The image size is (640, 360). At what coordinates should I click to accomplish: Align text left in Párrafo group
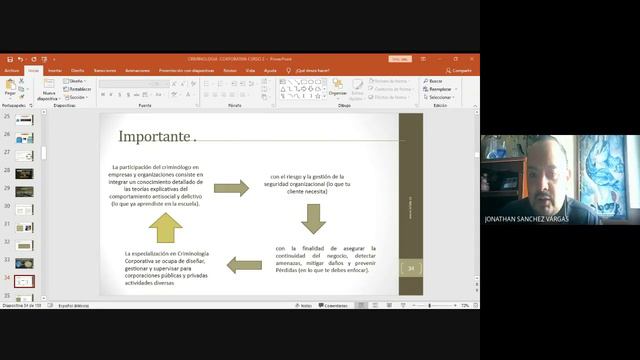coord(206,95)
